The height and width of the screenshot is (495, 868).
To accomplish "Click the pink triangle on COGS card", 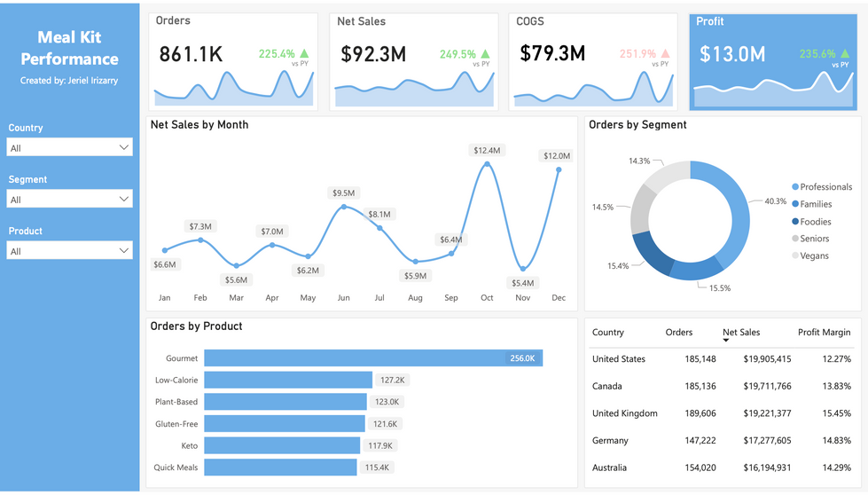I will 665,54.
